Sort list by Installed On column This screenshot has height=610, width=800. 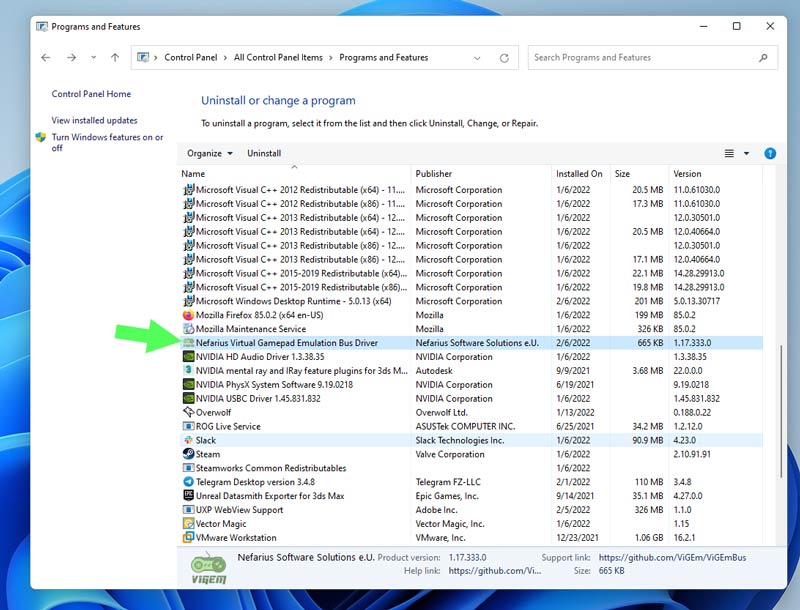[579, 174]
